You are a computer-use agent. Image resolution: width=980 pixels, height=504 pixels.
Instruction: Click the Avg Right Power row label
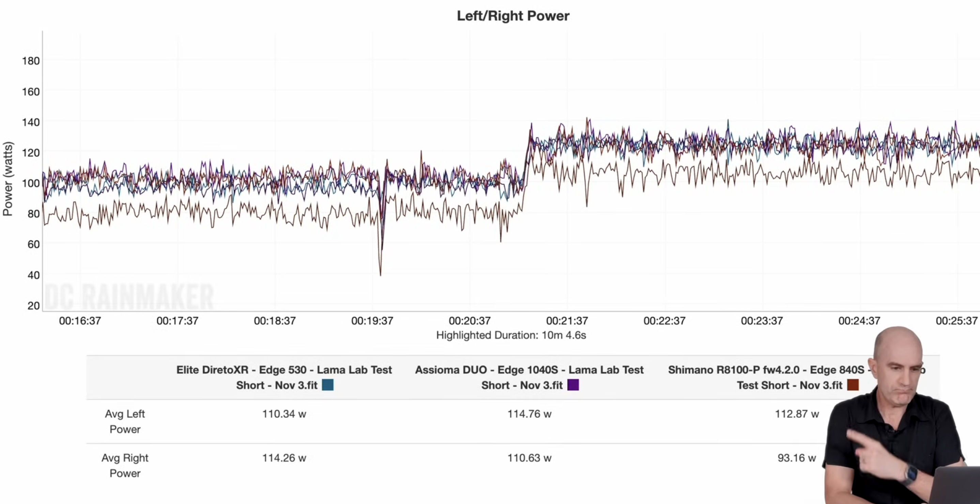[125, 465]
